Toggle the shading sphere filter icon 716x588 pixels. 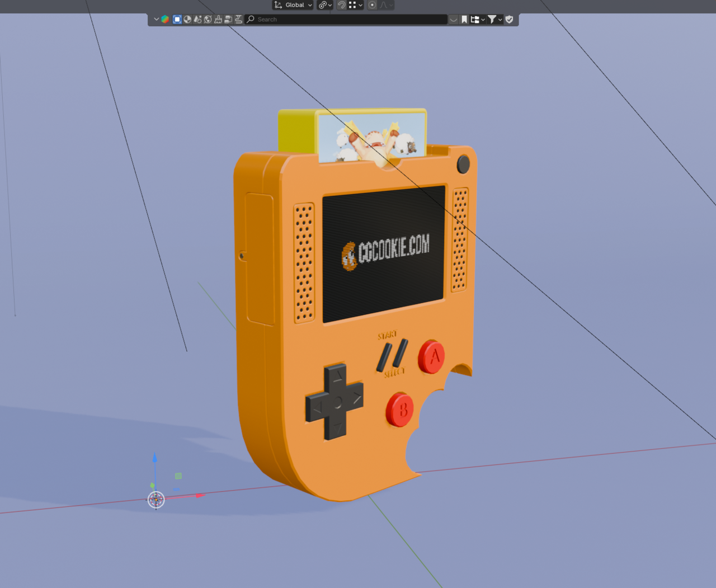coord(187,19)
